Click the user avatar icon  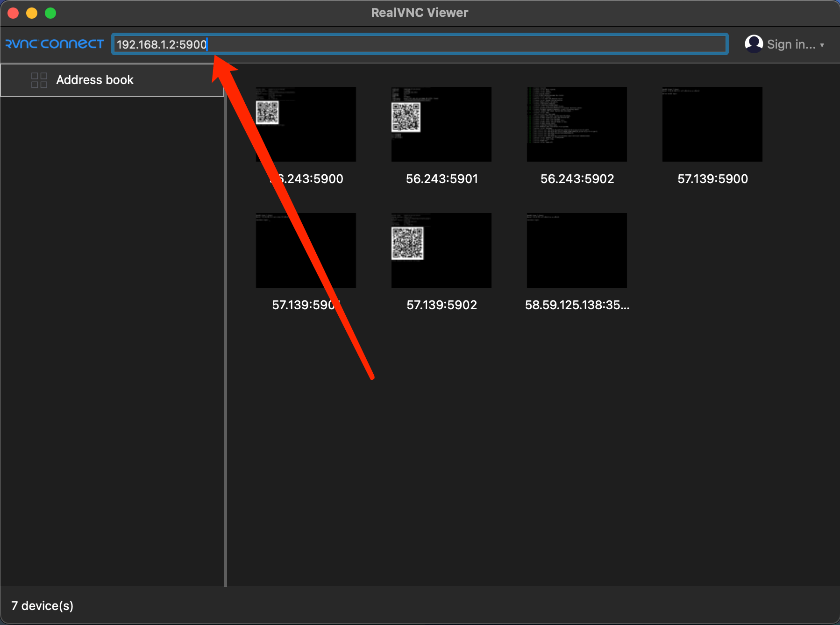[754, 44]
